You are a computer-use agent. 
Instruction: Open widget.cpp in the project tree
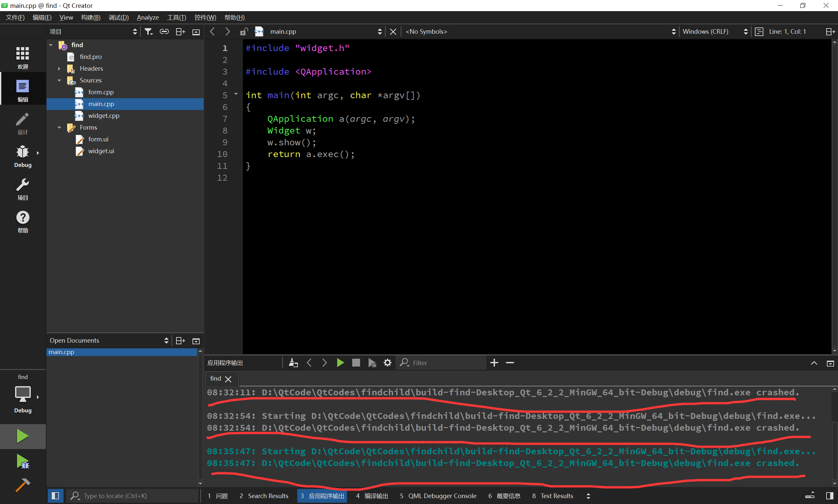click(x=103, y=116)
